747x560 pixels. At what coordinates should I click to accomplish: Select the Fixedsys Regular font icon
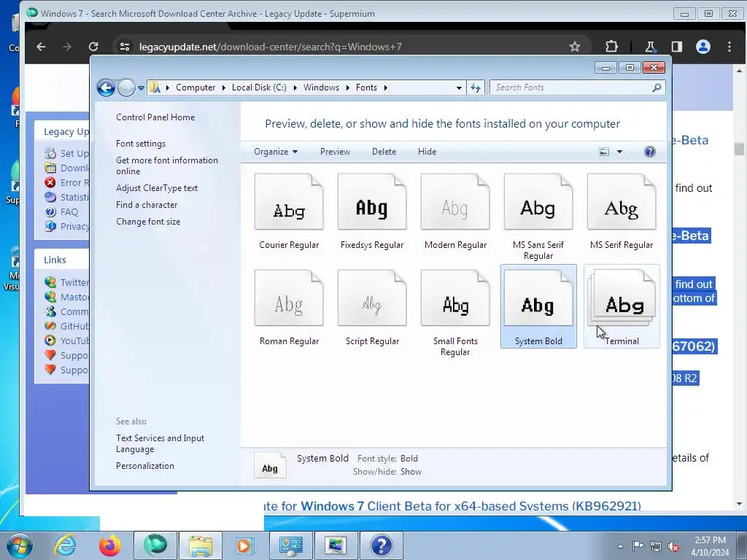(372, 202)
